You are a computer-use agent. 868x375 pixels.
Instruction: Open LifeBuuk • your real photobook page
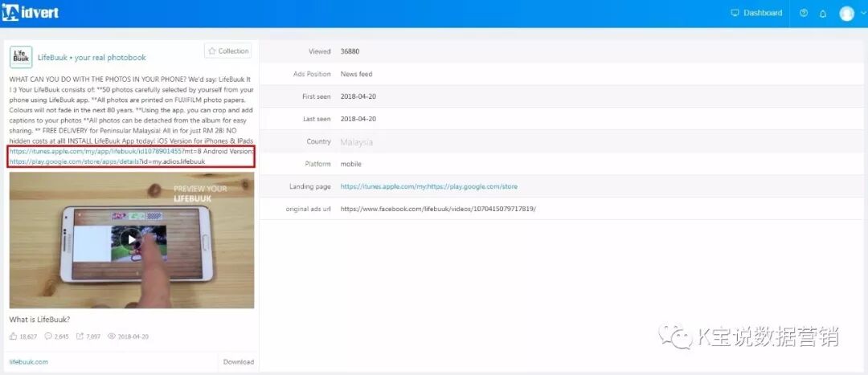point(92,58)
